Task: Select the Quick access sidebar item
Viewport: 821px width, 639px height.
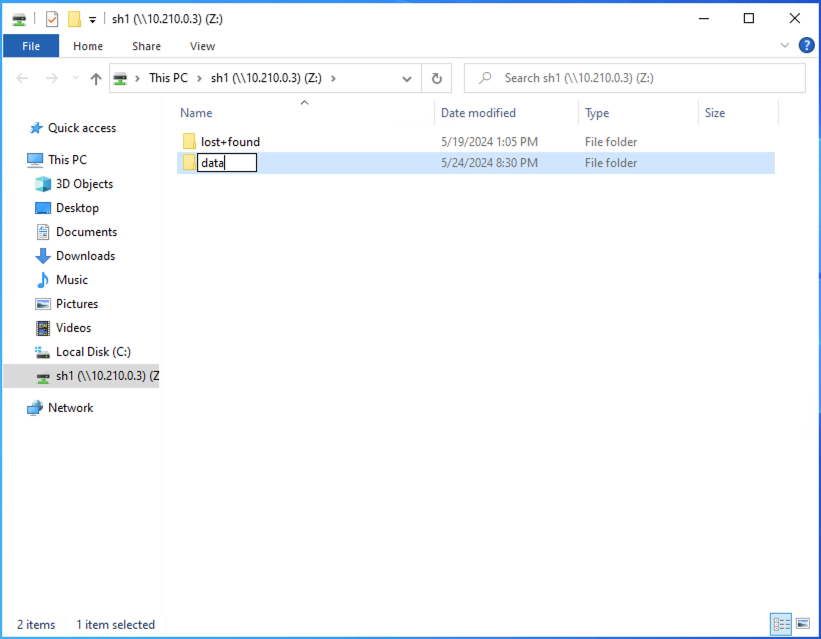Action: pyautogui.click(x=80, y=128)
